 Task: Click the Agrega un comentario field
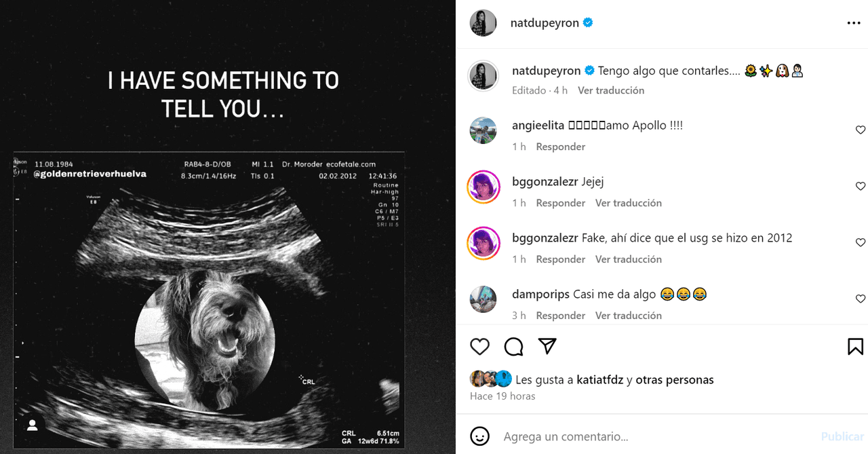tap(610, 436)
